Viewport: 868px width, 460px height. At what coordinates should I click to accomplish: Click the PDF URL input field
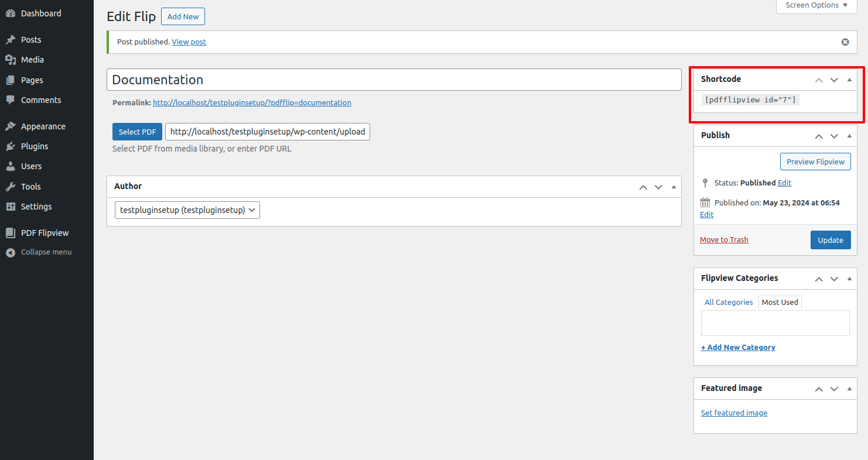pyautogui.click(x=268, y=132)
